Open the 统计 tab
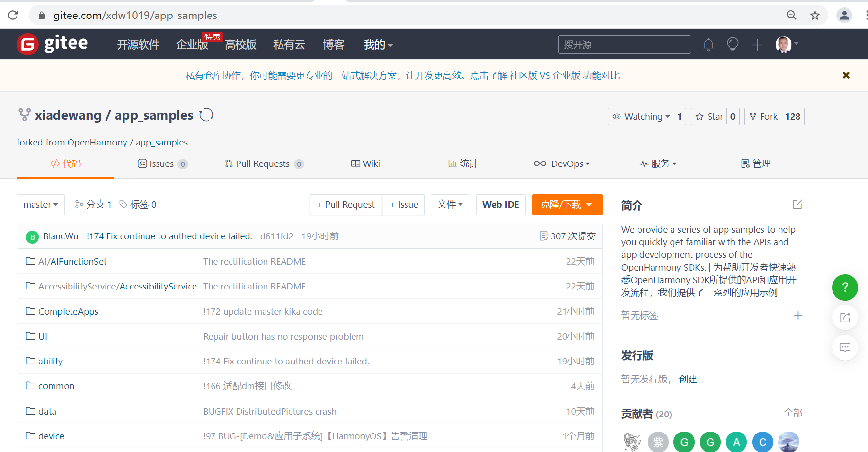 click(463, 163)
